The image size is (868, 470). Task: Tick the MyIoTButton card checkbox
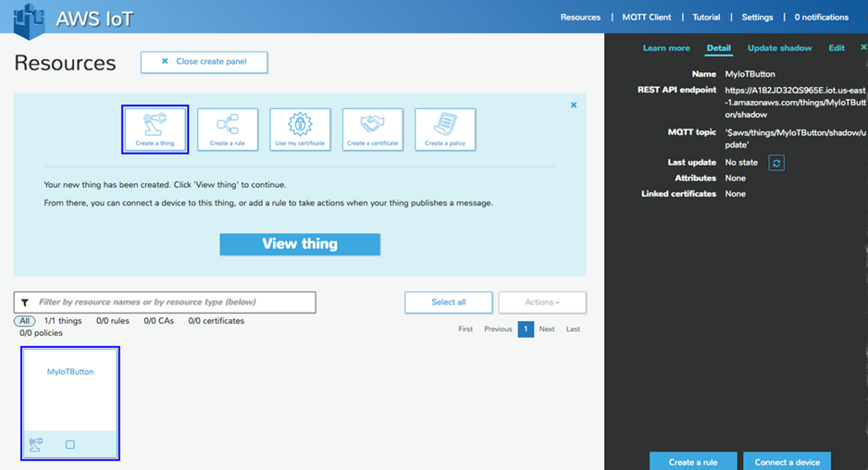click(69, 444)
